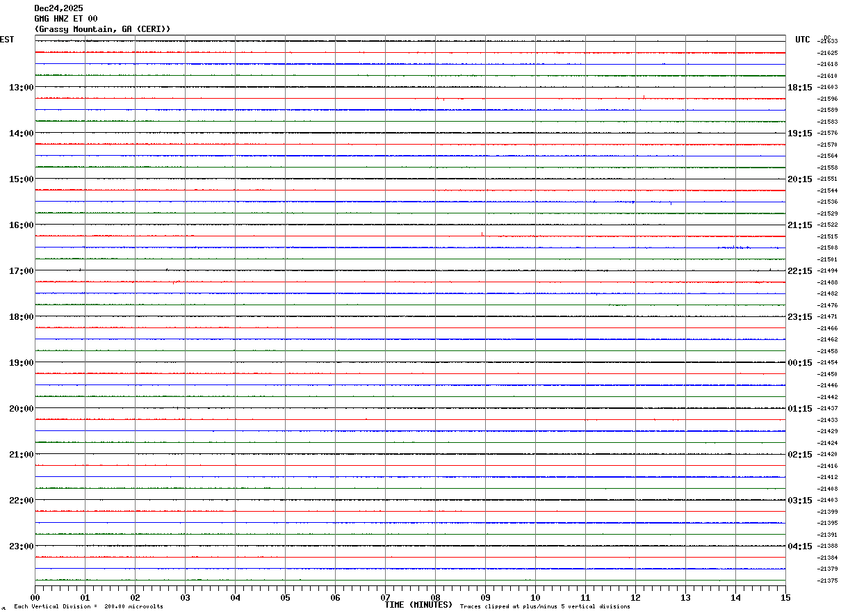Click the station code 'GMG HNZ ET 00'
The image size is (841, 616).
[66, 19]
